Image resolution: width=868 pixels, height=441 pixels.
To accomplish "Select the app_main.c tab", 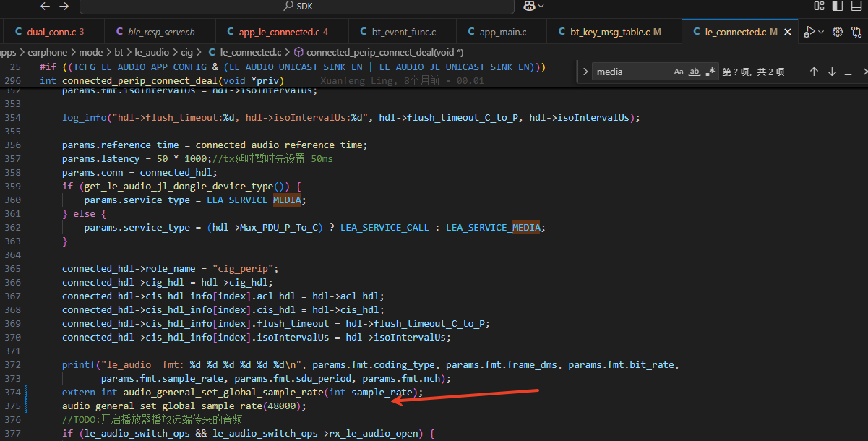I will (501, 32).
